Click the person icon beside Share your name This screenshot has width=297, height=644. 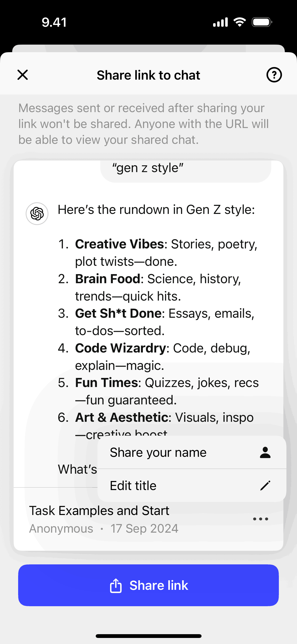tap(265, 453)
